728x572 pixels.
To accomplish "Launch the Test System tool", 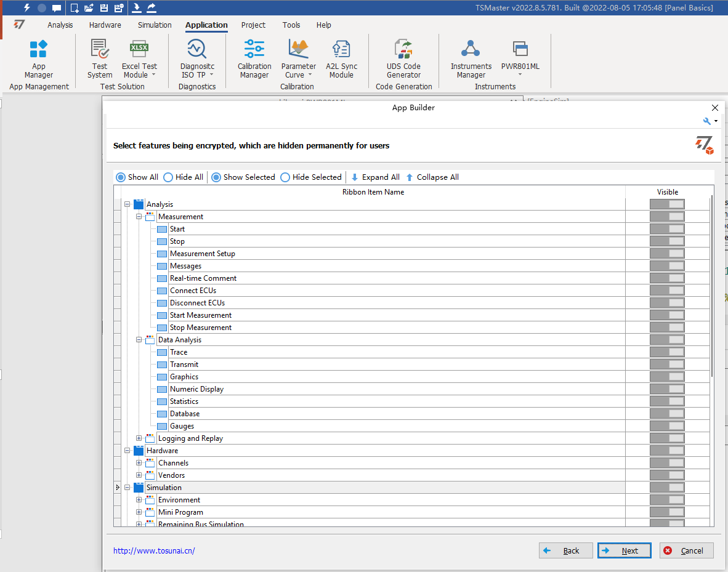I will pos(100,59).
